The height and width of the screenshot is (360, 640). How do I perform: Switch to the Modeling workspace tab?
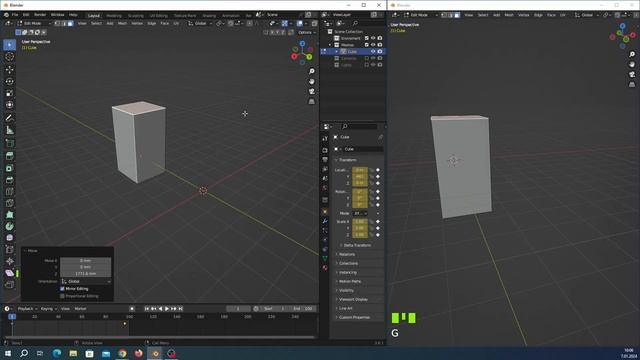114,16
